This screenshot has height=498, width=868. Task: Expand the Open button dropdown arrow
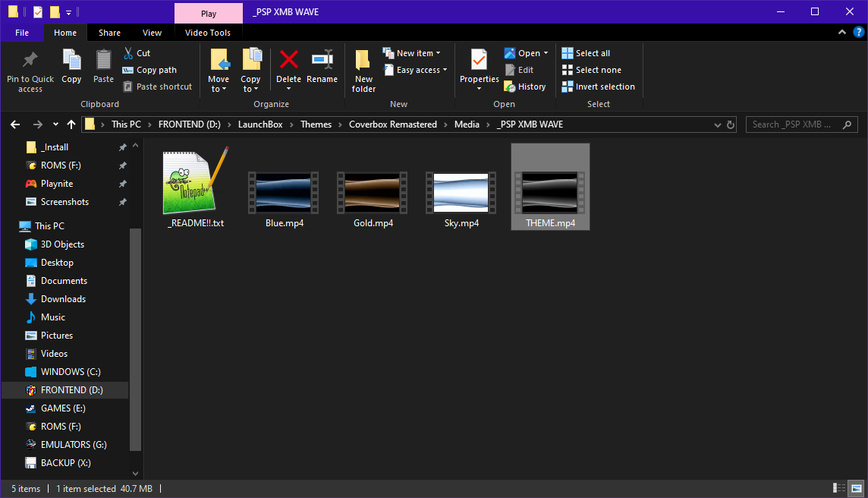point(546,53)
